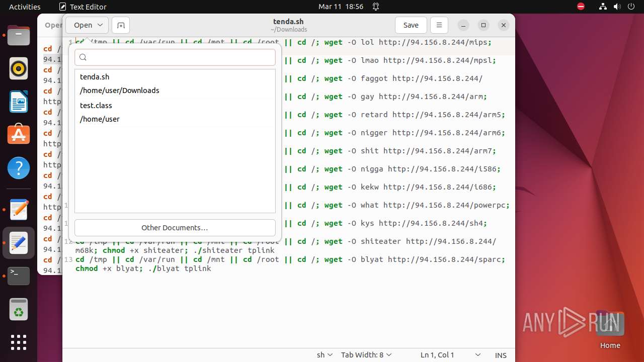Maximize the tenda.sh editor window
The image size is (644, 362).
click(484, 25)
